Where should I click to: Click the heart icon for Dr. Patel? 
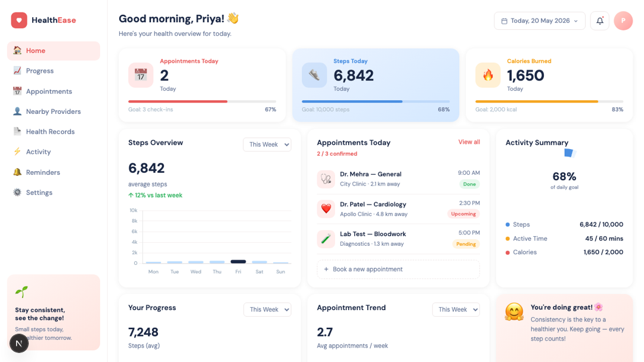[x=326, y=209]
